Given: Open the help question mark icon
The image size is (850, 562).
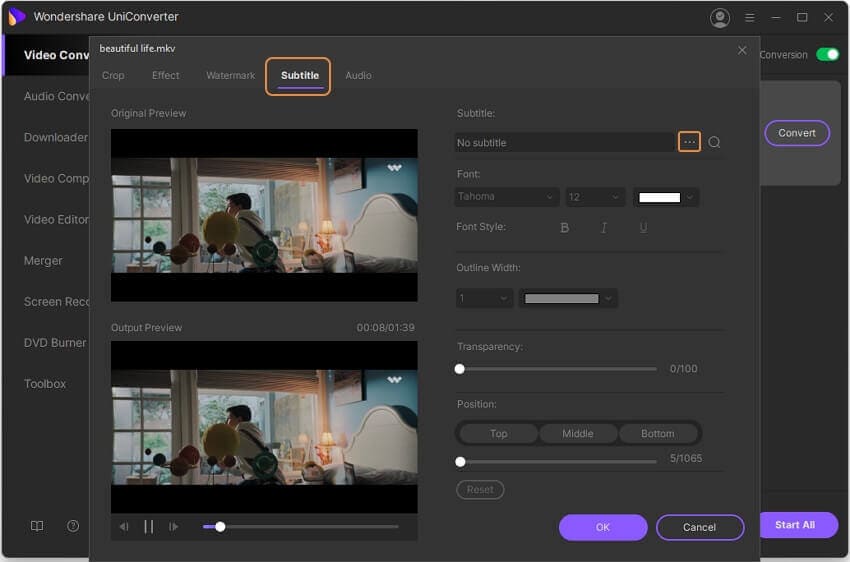Looking at the screenshot, I should pos(73,526).
